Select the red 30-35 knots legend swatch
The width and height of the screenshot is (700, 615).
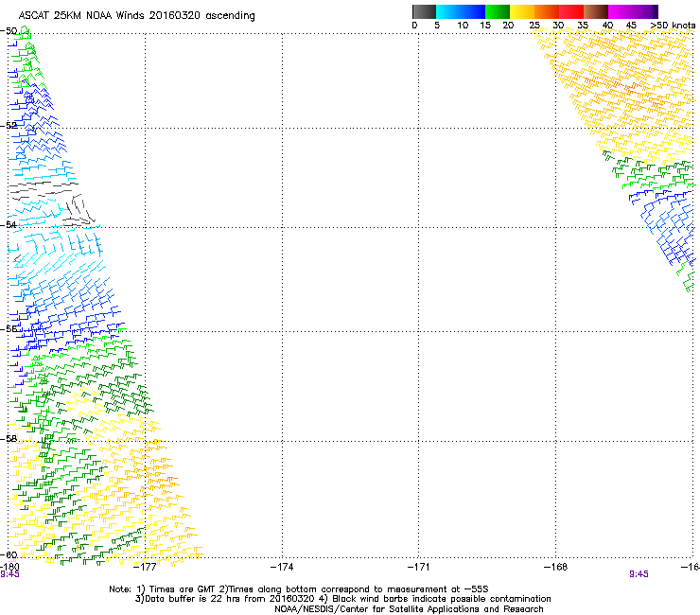pos(571,11)
